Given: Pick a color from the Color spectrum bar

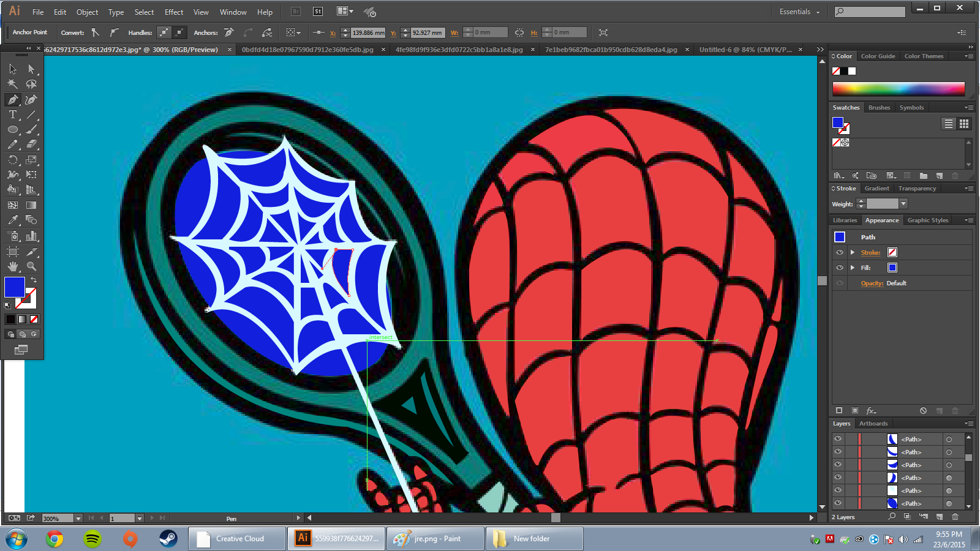Looking at the screenshot, I should [x=899, y=88].
